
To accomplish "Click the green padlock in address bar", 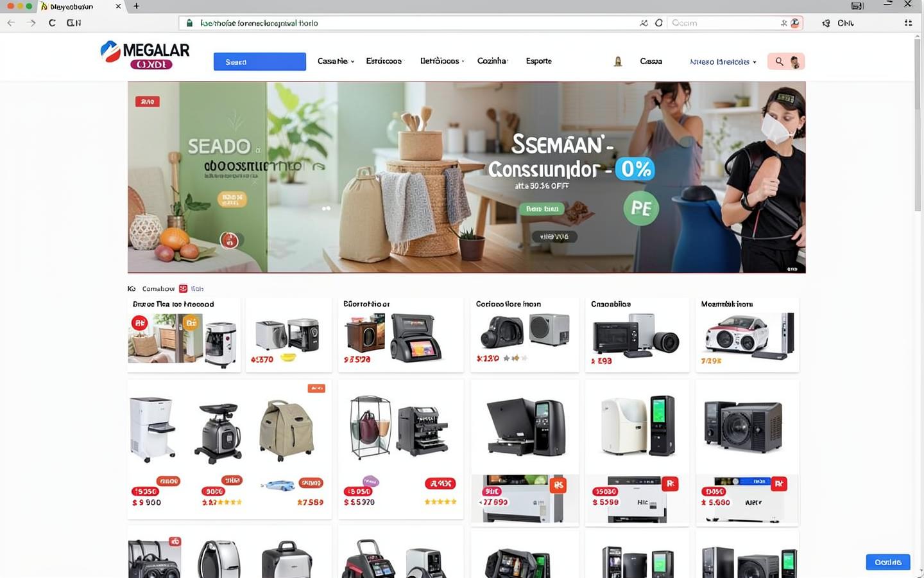I will [189, 22].
